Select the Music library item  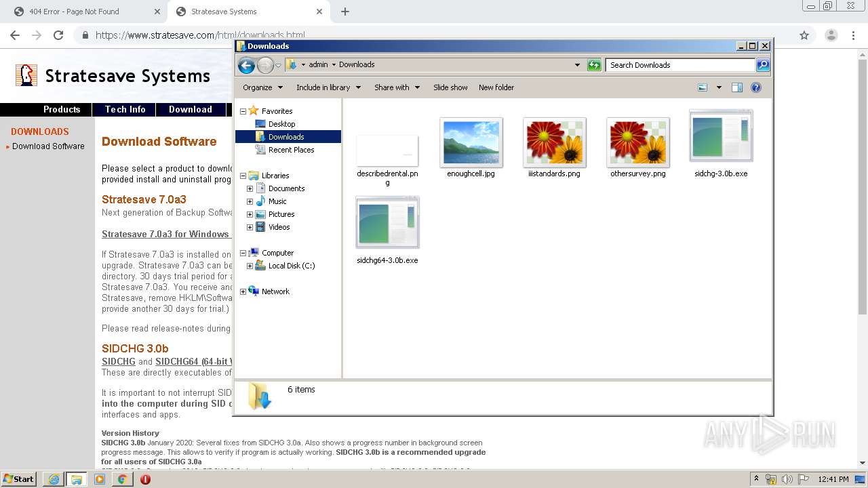tap(277, 201)
